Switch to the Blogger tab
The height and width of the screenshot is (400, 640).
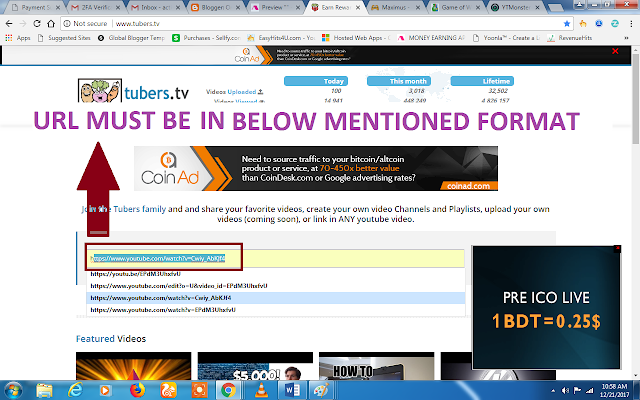tap(216, 7)
